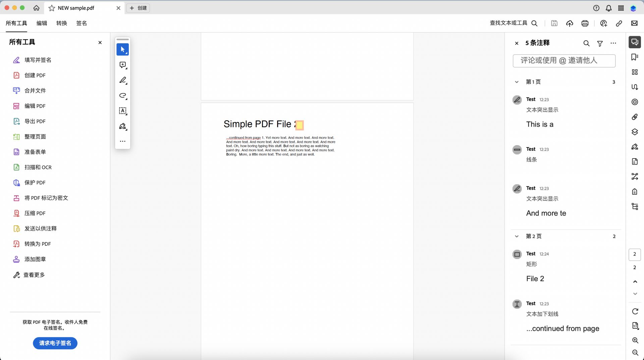Select the NEW sample.pdf document tab

tap(84, 8)
